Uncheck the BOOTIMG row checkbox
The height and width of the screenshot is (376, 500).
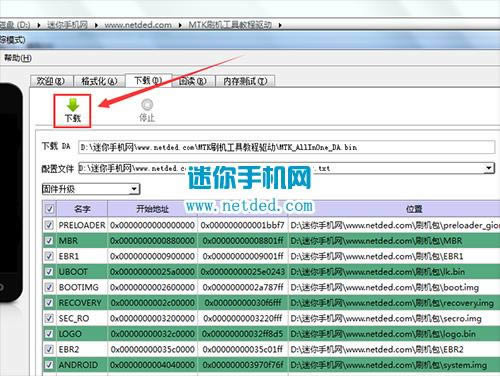(x=49, y=287)
